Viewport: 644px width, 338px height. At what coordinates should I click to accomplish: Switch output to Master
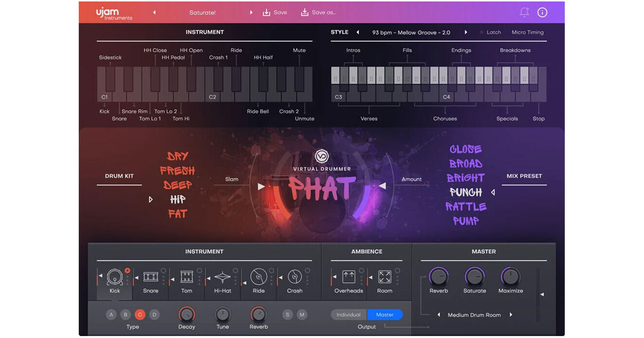click(385, 315)
